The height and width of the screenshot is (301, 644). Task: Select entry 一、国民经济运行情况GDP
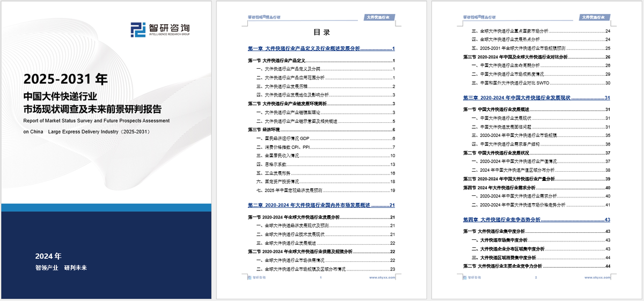[325, 138]
